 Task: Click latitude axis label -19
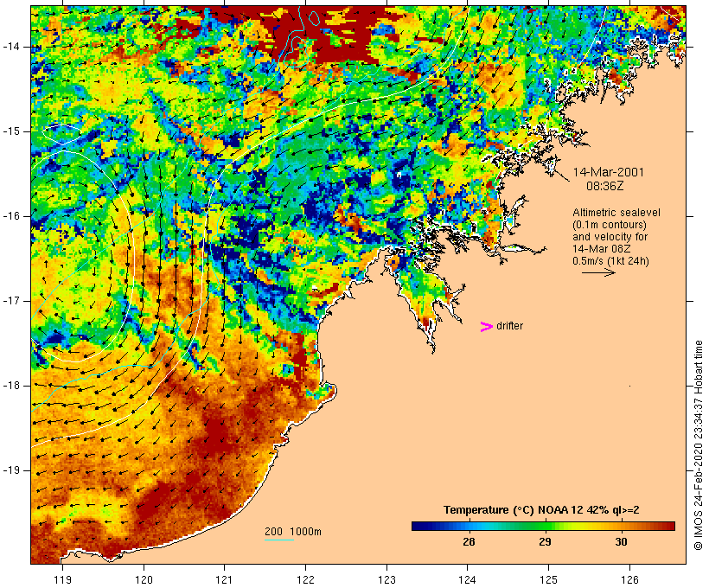tap(11, 470)
